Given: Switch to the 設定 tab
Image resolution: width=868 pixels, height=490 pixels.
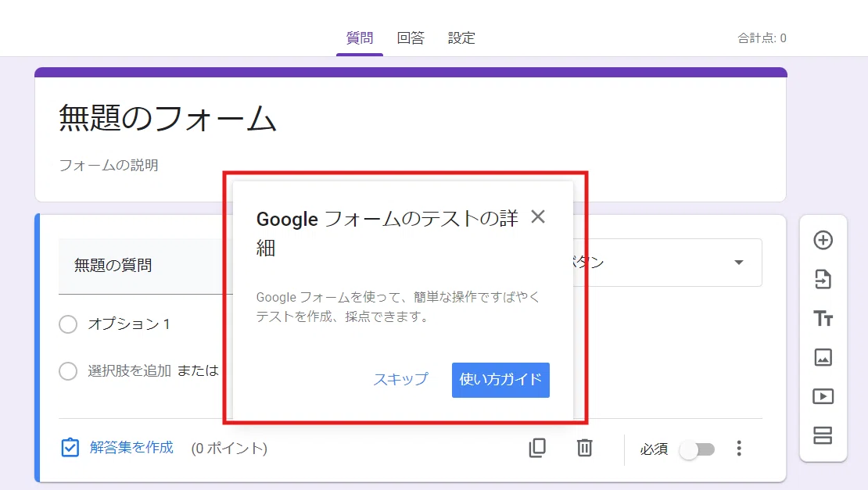Looking at the screenshot, I should point(461,38).
